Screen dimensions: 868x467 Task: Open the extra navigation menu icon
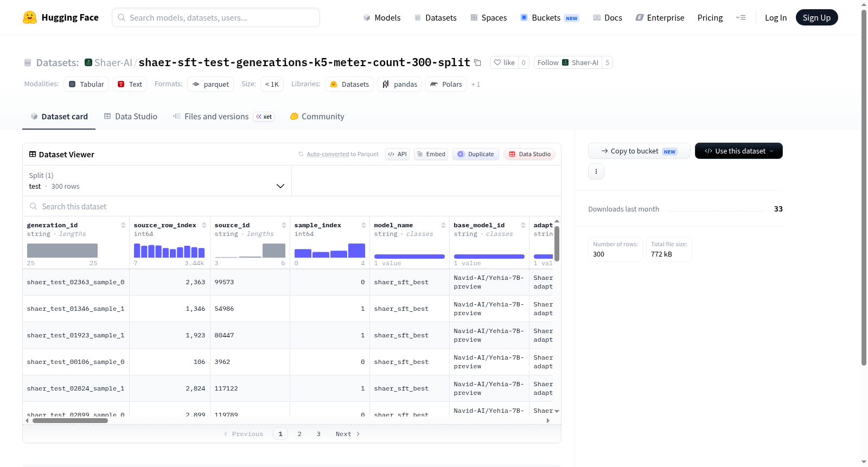pos(741,17)
